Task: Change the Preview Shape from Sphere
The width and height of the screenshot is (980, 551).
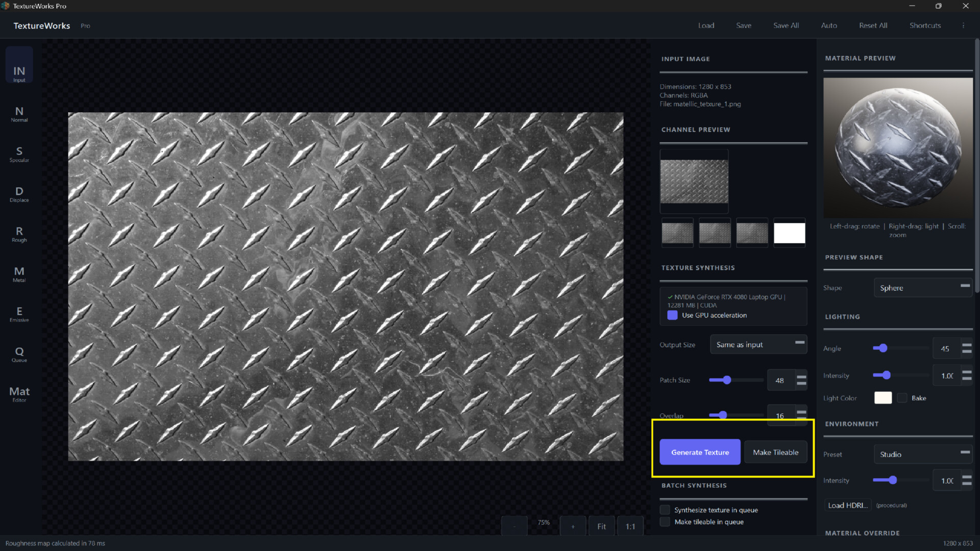Action: 922,288
